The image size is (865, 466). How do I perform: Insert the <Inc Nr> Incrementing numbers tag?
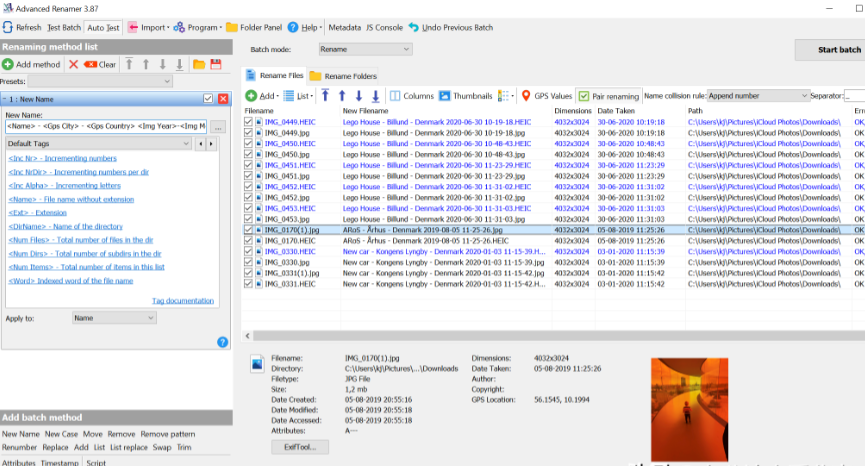pyautogui.click(x=62, y=158)
